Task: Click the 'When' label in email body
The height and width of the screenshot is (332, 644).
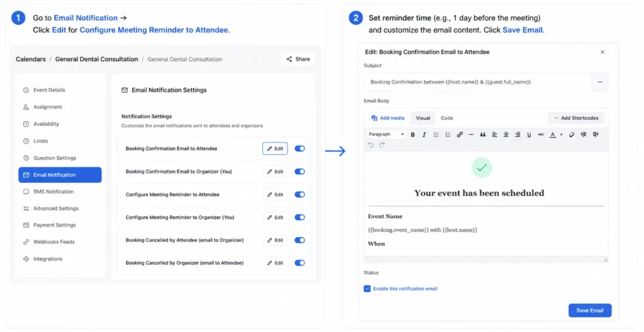Action: tap(376, 244)
